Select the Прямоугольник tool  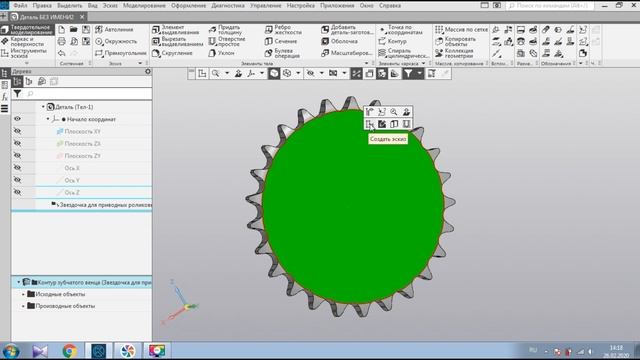pyautogui.click(x=120, y=53)
